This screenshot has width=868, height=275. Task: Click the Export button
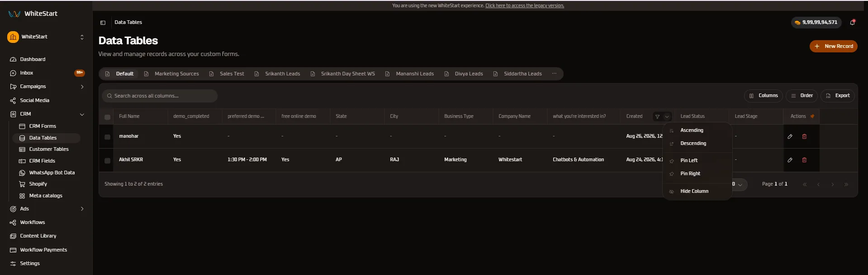point(838,96)
